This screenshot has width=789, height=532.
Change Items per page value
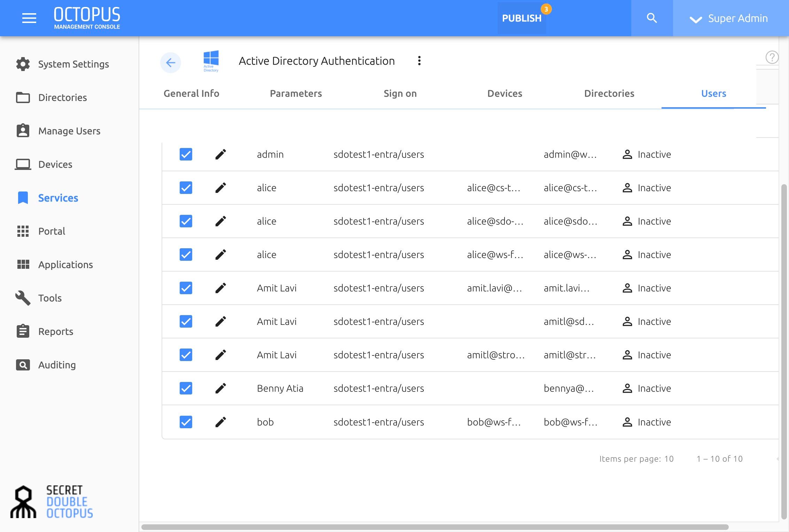[x=669, y=459]
